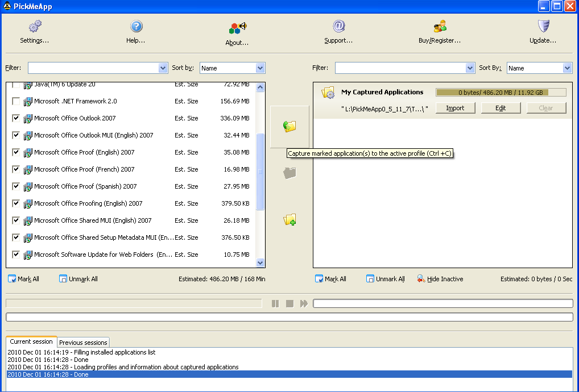Click PickMeApp title bar logo
This screenshot has height=392, width=579.
(7, 6)
